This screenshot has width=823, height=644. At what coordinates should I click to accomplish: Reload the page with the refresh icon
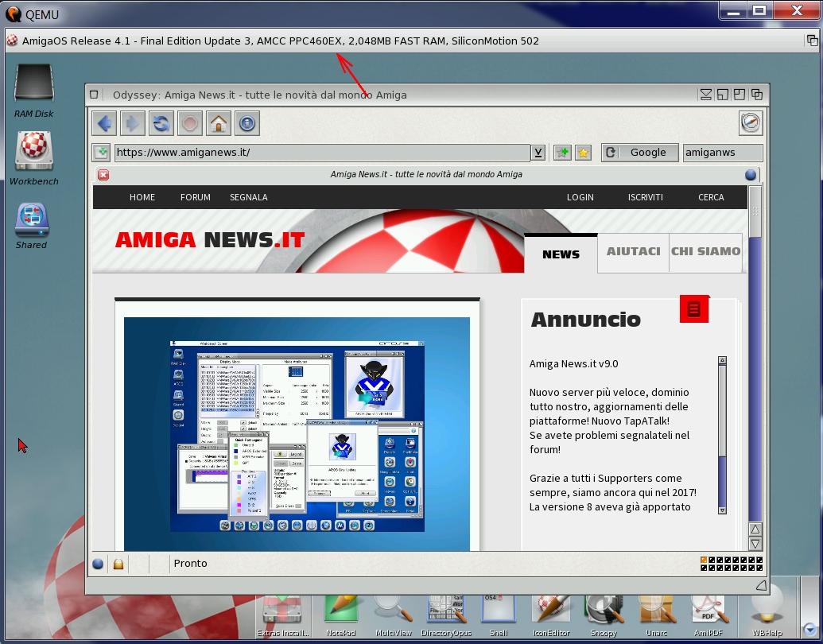pos(161,123)
